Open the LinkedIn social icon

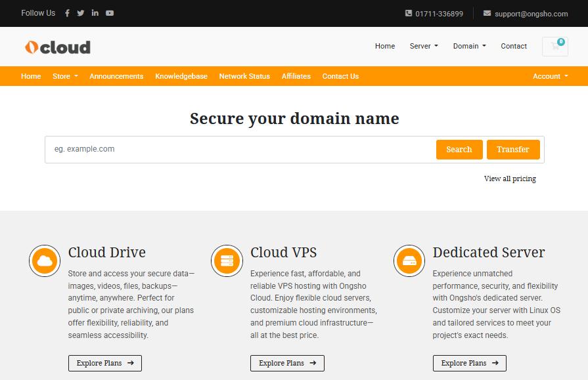(95, 12)
